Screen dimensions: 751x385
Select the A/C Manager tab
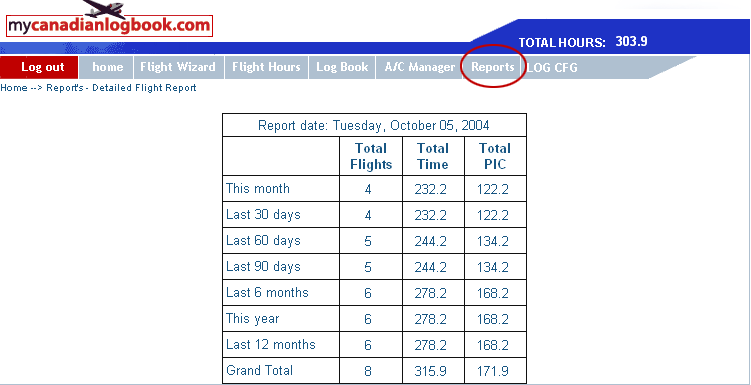click(420, 67)
